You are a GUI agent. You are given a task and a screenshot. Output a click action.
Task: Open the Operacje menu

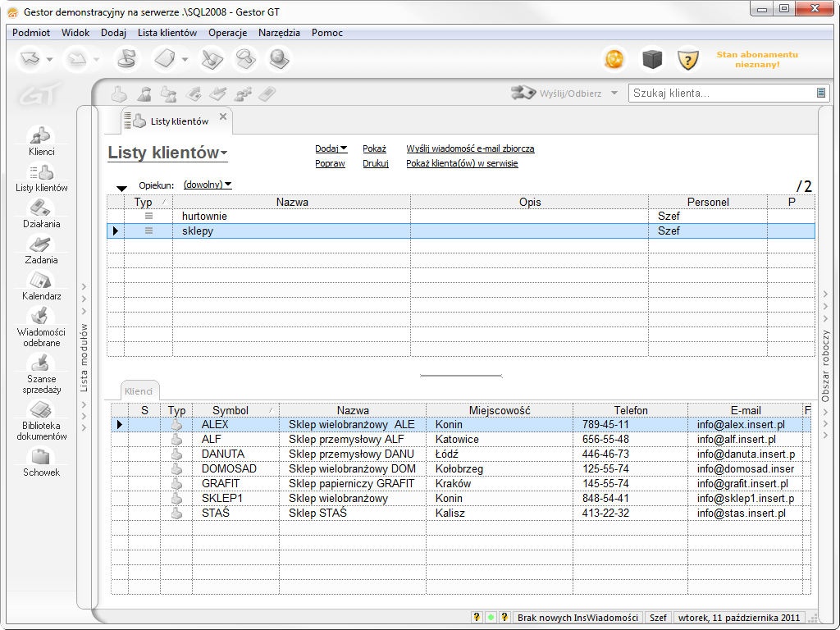point(227,33)
